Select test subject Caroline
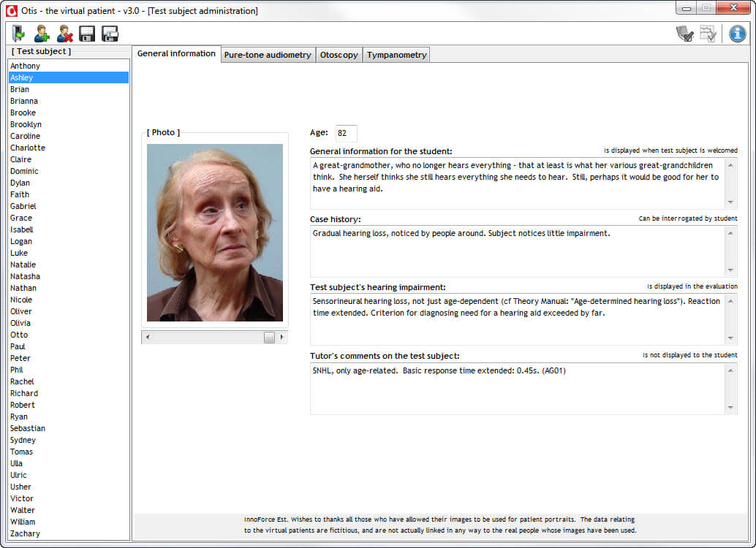Viewport: 756px width, 548px height. pos(69,136)
